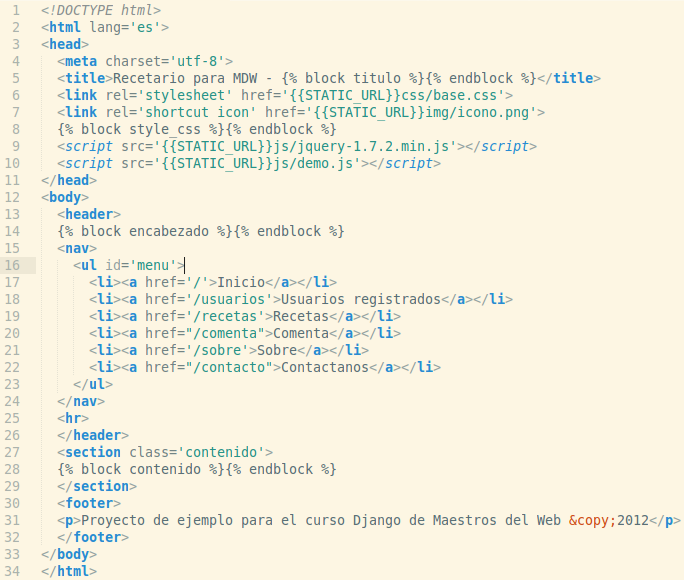
Task: Click the 'block titulo' template tag
Action: coord(352,78)
